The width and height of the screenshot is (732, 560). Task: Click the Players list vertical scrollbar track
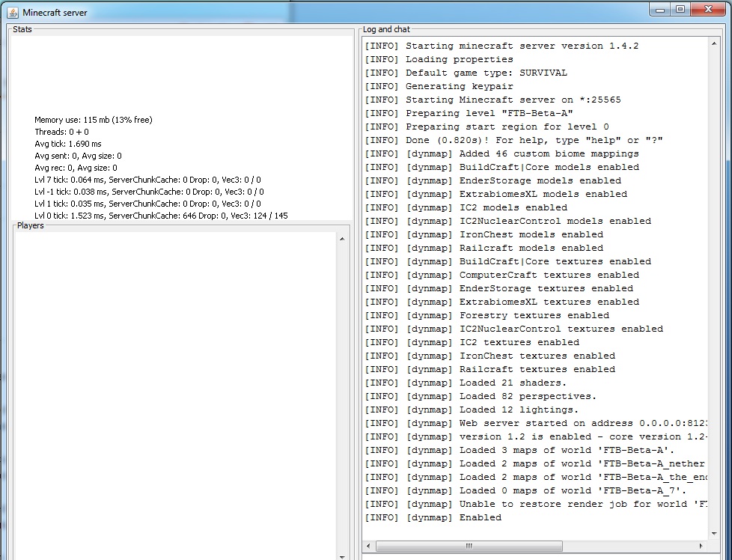342,397
